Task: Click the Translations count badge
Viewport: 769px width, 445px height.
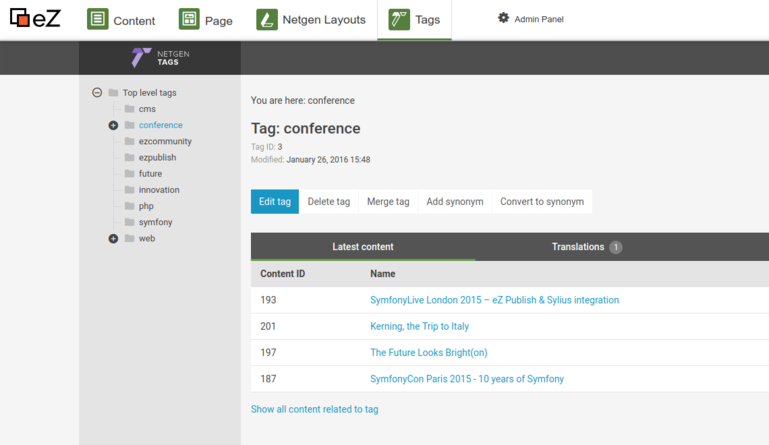Action: (x=616, y=247)
